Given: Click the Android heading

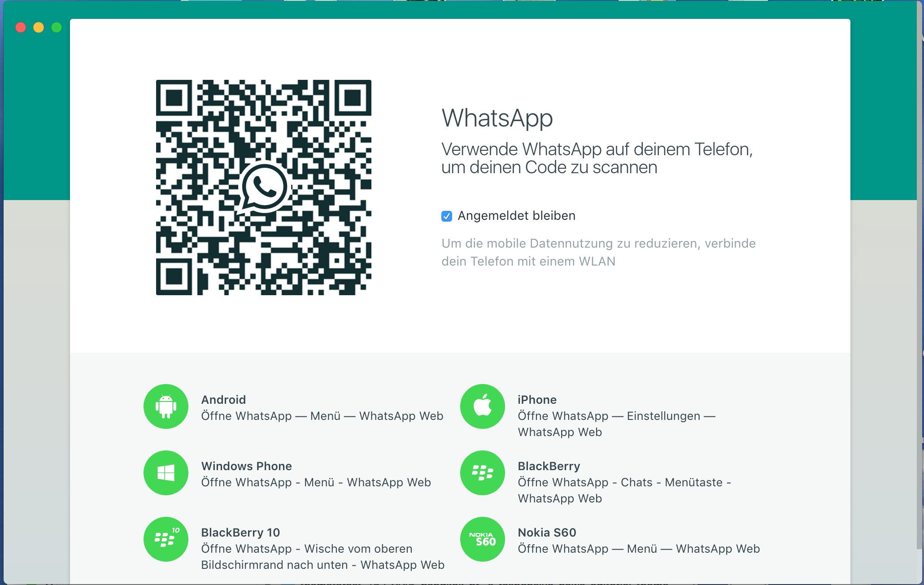Looking at the screenshot, I should [x=223, y=400].
